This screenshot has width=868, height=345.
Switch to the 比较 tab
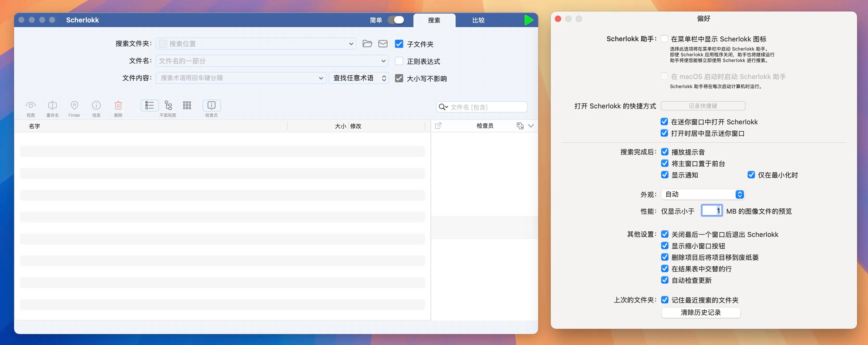(478, 20)
